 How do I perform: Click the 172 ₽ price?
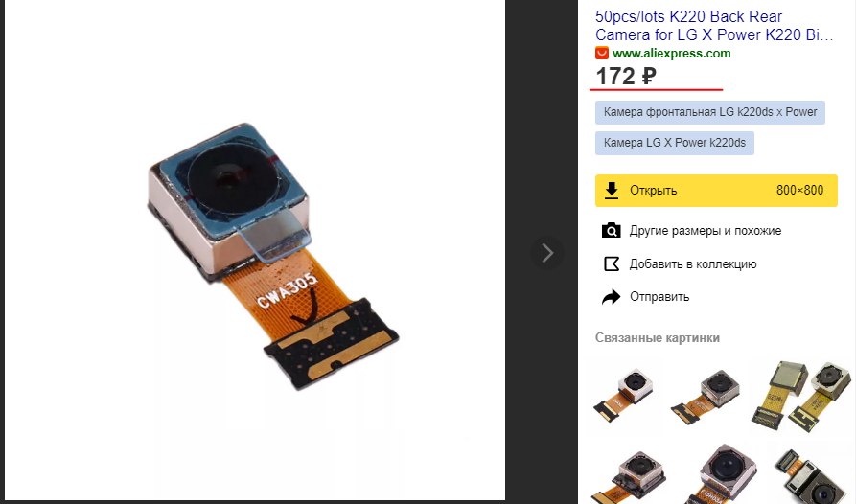626,77
